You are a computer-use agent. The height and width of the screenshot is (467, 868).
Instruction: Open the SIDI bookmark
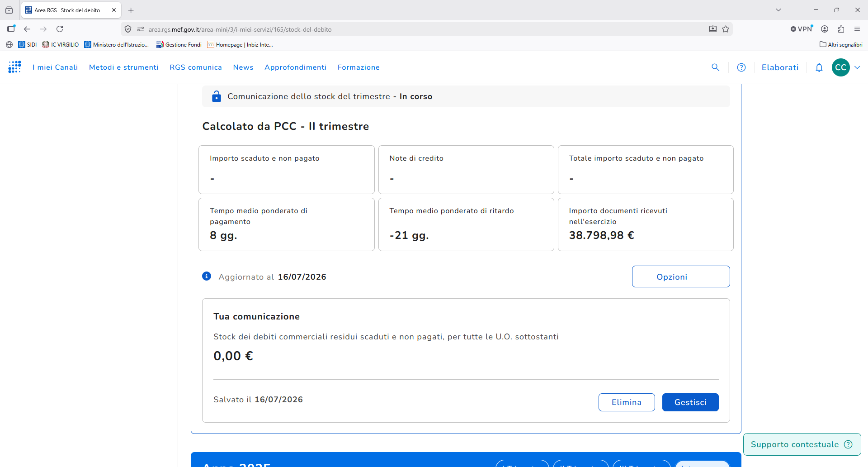pos(28,44)
